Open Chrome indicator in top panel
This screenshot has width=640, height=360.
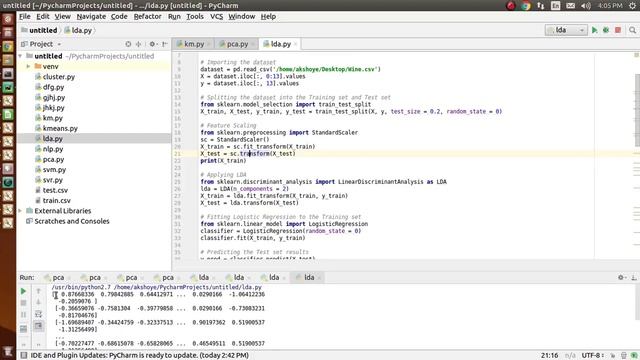526,5
